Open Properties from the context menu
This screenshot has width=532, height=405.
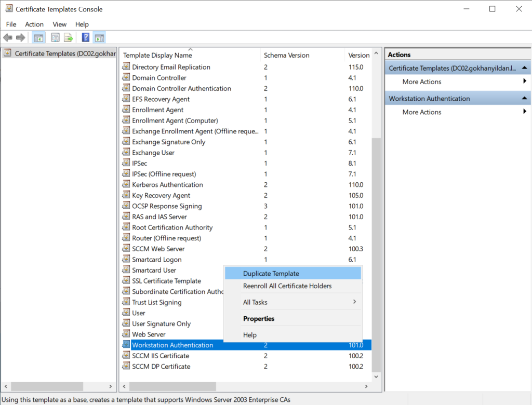(293, 318)
